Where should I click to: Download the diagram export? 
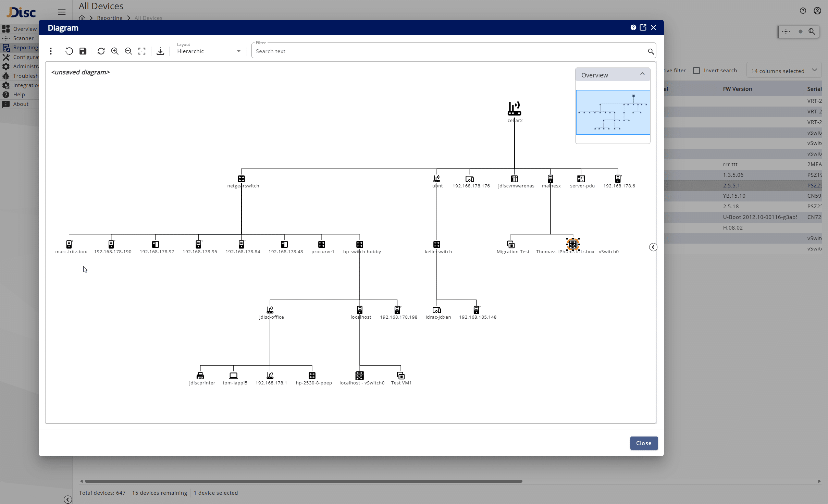[x=160, y=51]
